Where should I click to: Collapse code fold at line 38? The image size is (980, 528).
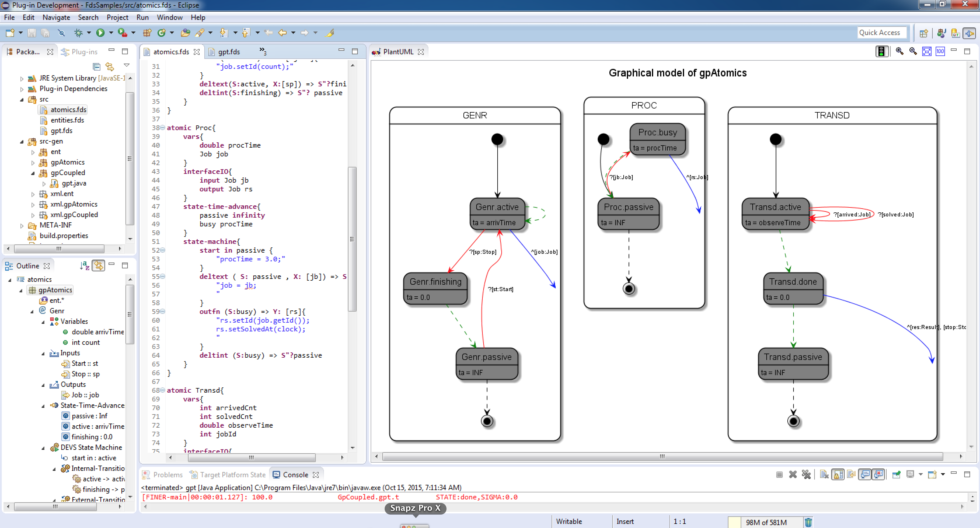[163, 128]
